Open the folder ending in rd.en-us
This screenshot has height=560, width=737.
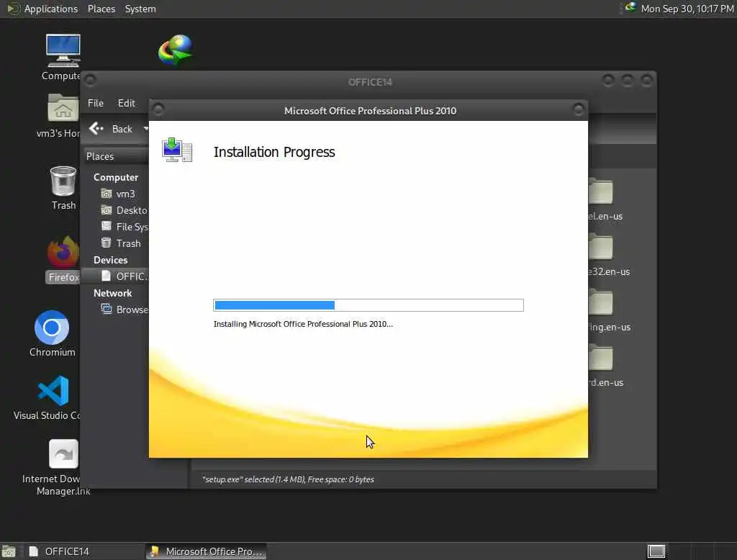pyautogui.click(x=601, y=358)
